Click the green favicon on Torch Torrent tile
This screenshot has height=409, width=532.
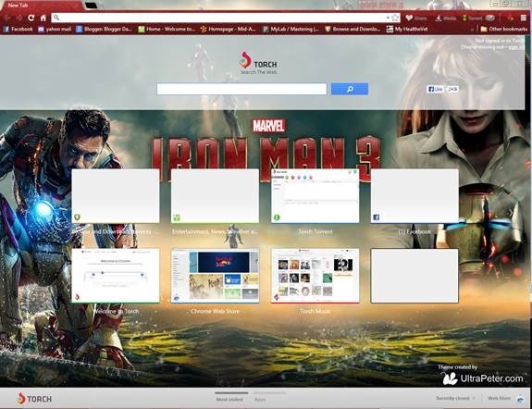point(277,217)
